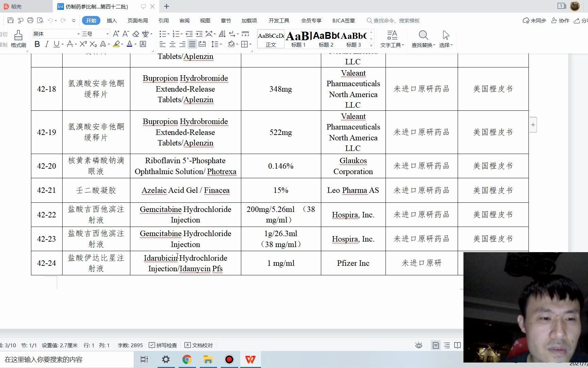The image size is (588, 368).
Task: Expand the borders dropdown arrow
Action: click(250, 44)
